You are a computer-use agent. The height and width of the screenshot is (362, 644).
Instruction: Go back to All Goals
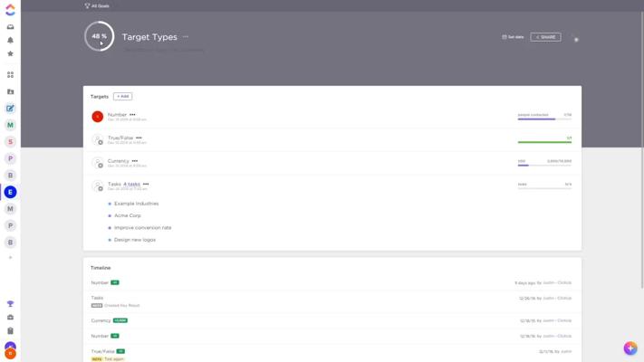(98, 5)
